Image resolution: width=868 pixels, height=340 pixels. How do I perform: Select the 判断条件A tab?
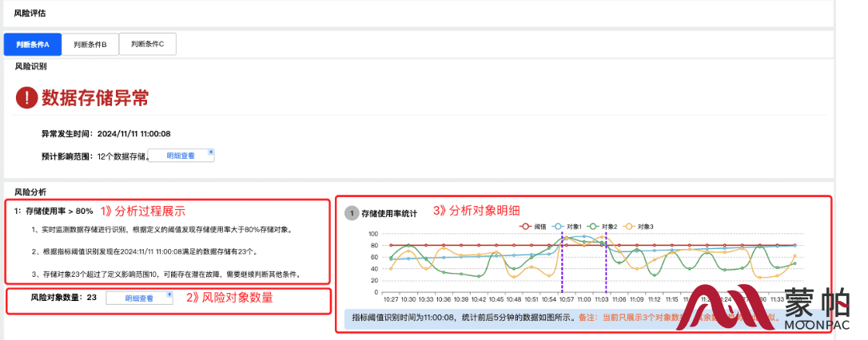coord(33,45)
